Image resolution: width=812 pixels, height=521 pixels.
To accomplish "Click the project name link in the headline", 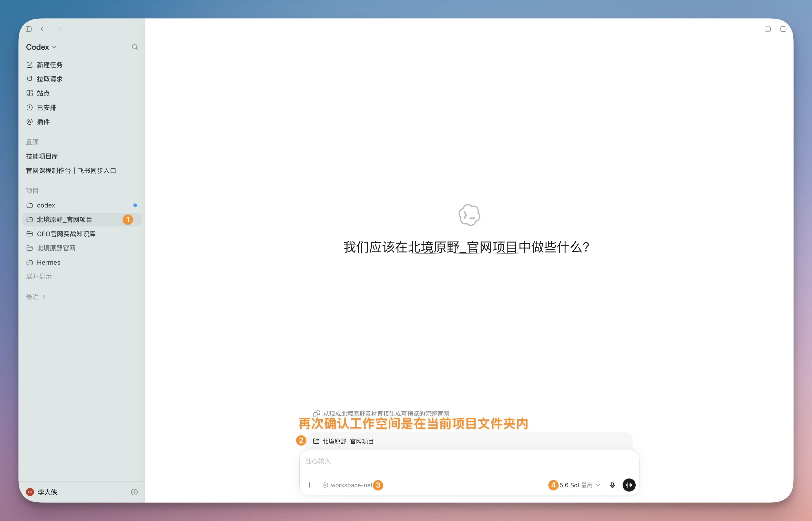I will (x=463, y=247).
